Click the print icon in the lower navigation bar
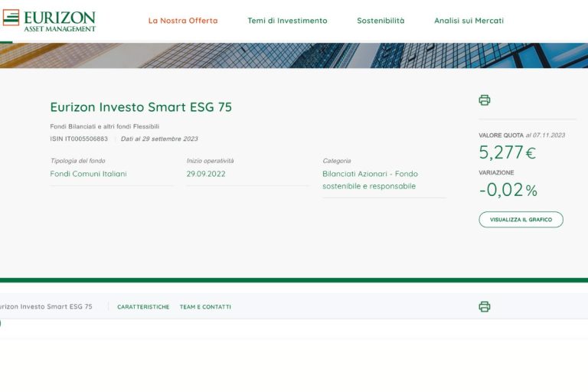 point(484,306)
